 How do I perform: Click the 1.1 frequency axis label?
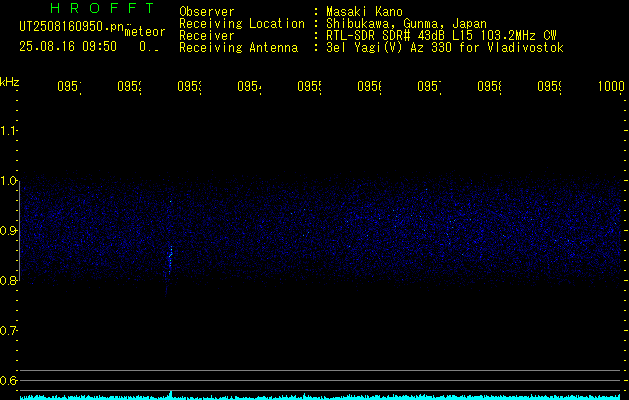coord(8,130)
